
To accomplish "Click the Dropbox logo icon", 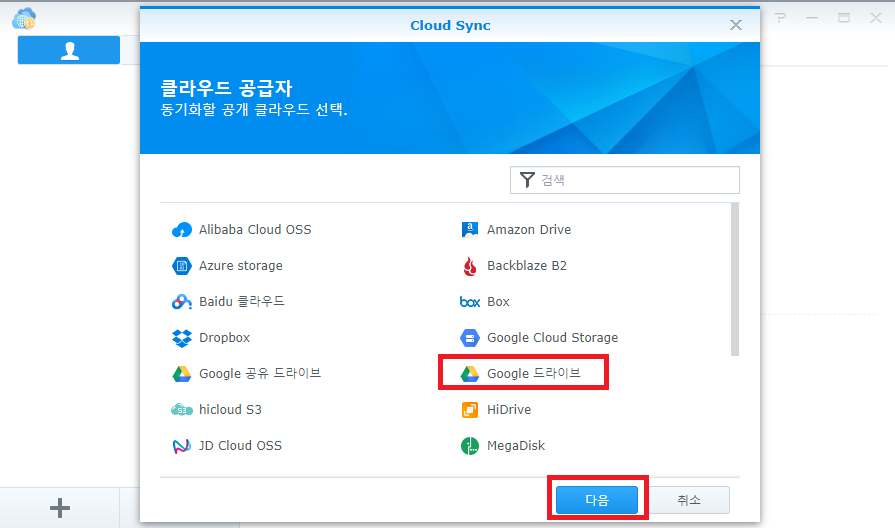I will 182,338.
